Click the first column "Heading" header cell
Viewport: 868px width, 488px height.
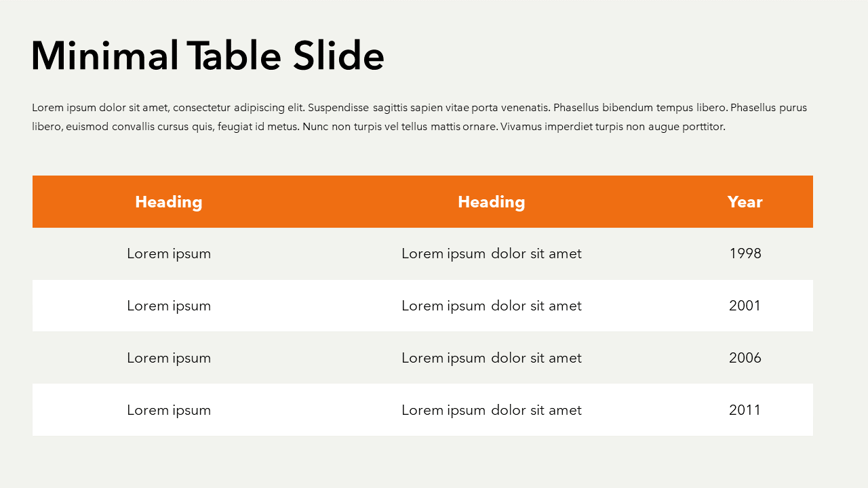click(169, 202)
